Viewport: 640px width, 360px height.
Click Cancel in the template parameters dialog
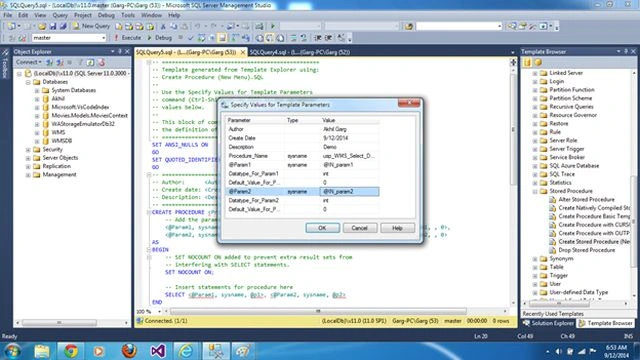[360, 228]
